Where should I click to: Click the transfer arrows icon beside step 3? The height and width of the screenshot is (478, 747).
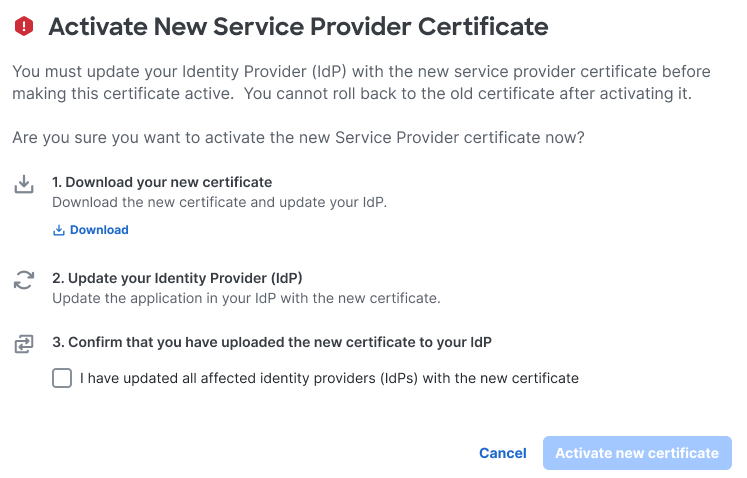[24, 344]
